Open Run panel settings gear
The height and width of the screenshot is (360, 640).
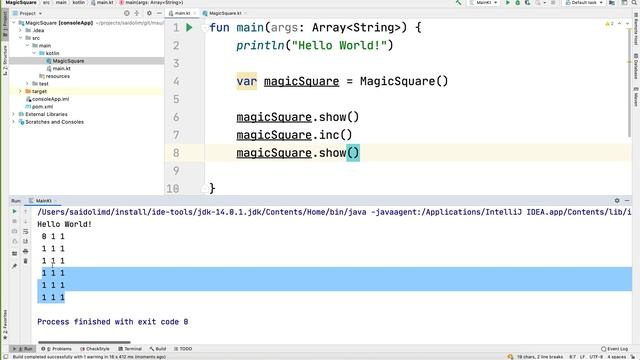(617, 200)
